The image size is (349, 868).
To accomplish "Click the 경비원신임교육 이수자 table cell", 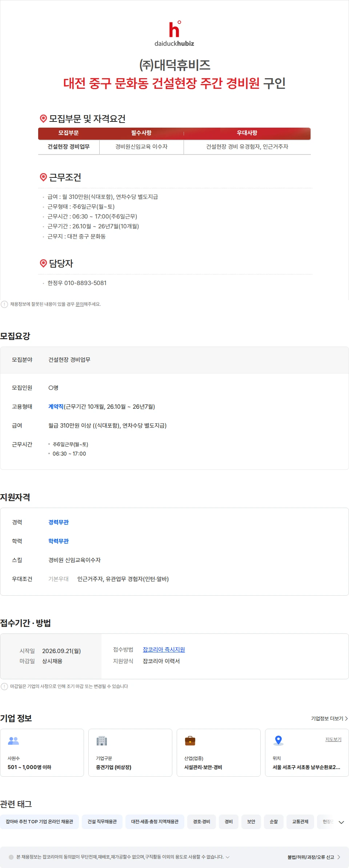I will (141, 147).
